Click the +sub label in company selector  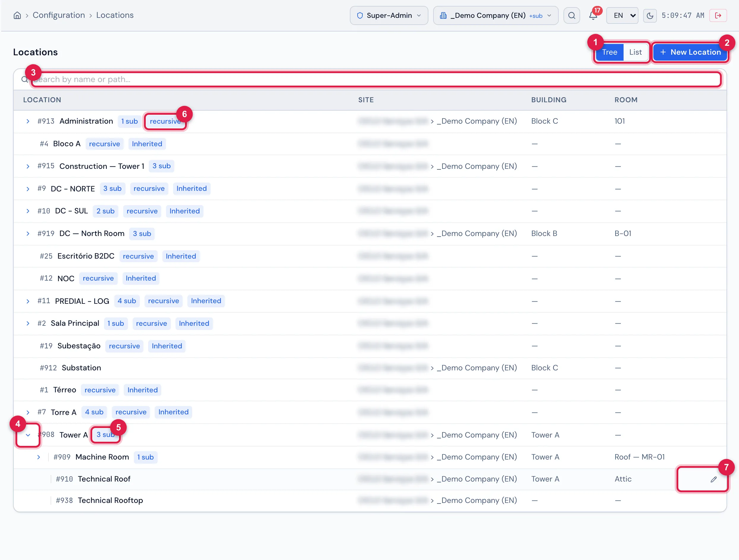coord(536,16)
